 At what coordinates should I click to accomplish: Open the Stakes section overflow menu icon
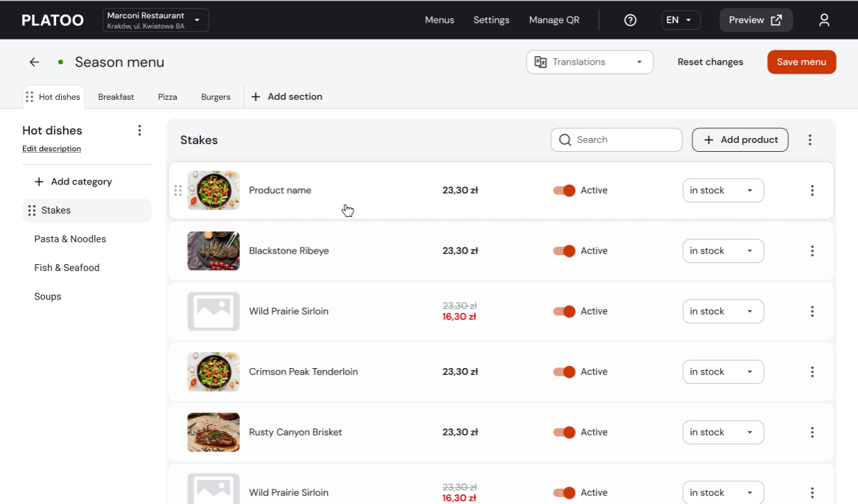pyautogui.click(x=809, y=139)
